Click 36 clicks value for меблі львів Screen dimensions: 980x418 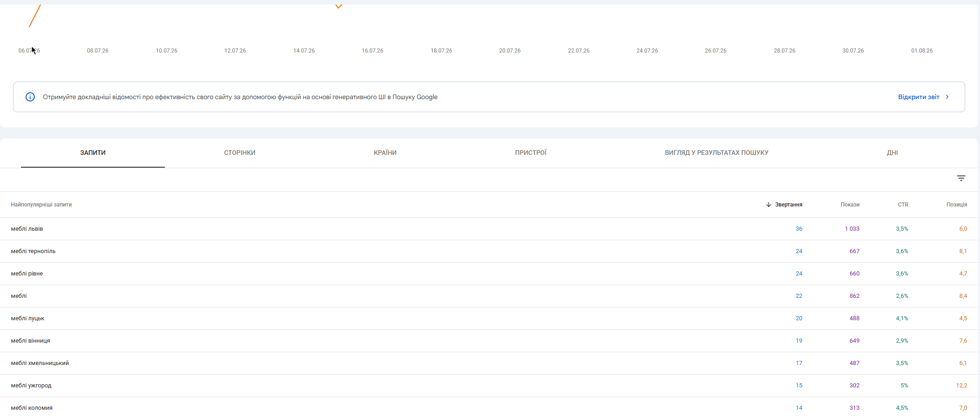click(799, 229)
